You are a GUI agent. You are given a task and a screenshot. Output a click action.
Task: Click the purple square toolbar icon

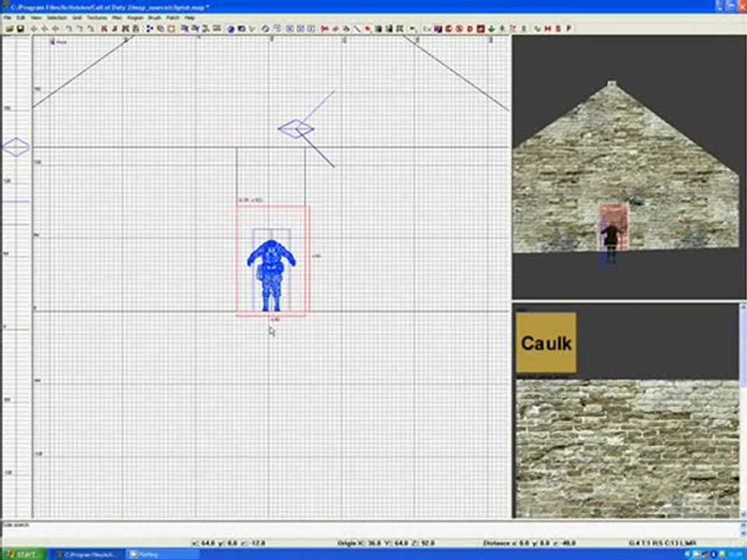438,29
